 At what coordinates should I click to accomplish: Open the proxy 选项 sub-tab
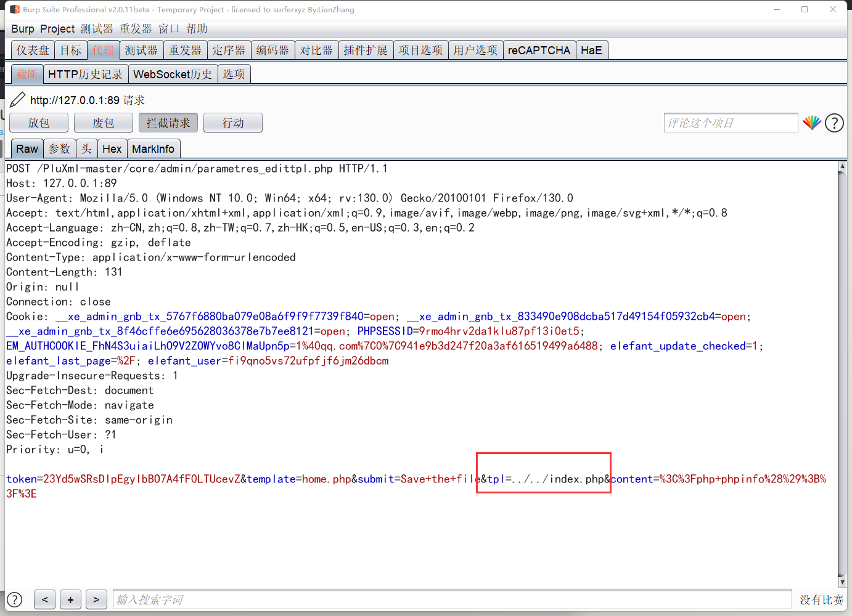point(234,74)
